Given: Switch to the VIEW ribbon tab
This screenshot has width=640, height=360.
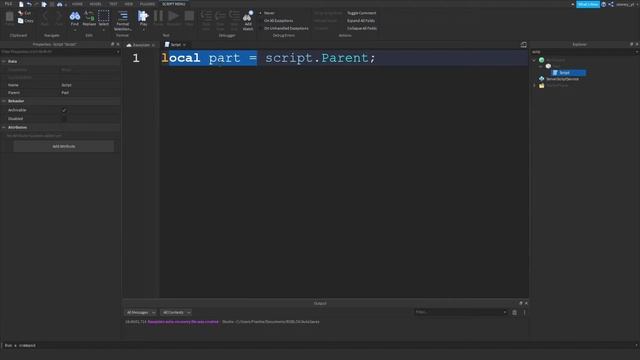Looking at the screenshot, I should pos(129,4).
